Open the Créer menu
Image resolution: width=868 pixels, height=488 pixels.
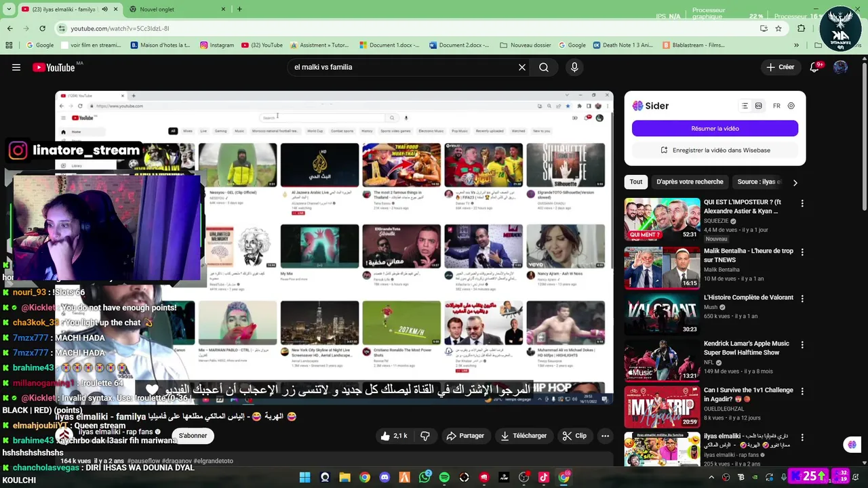[781, 67]
